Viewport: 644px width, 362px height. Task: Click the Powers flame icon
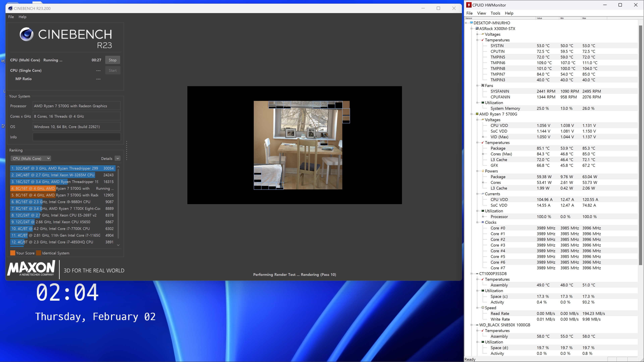pos(483,171)
